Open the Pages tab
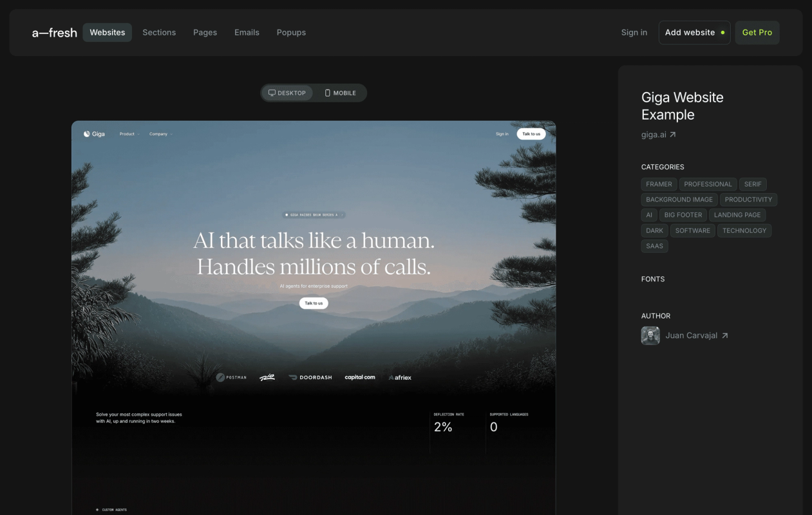 (x=205, y=32)
